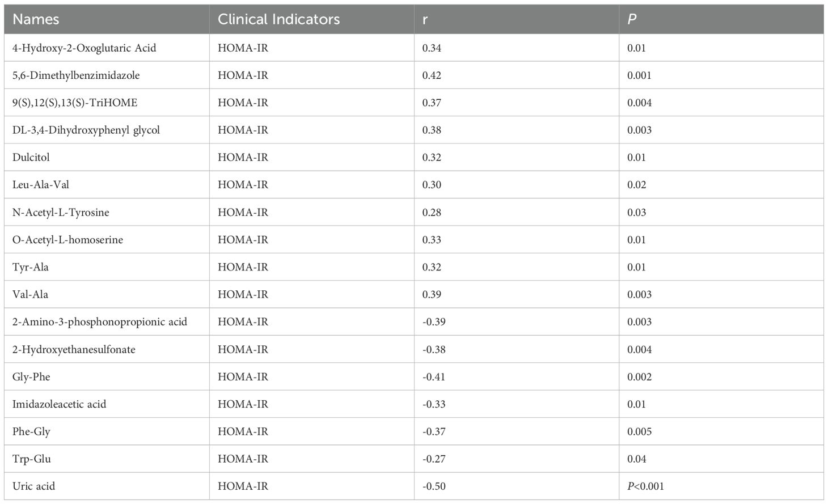This screenshot has width=828, height=504.
Task: Click the r value -0.50
Action: click(x=434, y=486)
